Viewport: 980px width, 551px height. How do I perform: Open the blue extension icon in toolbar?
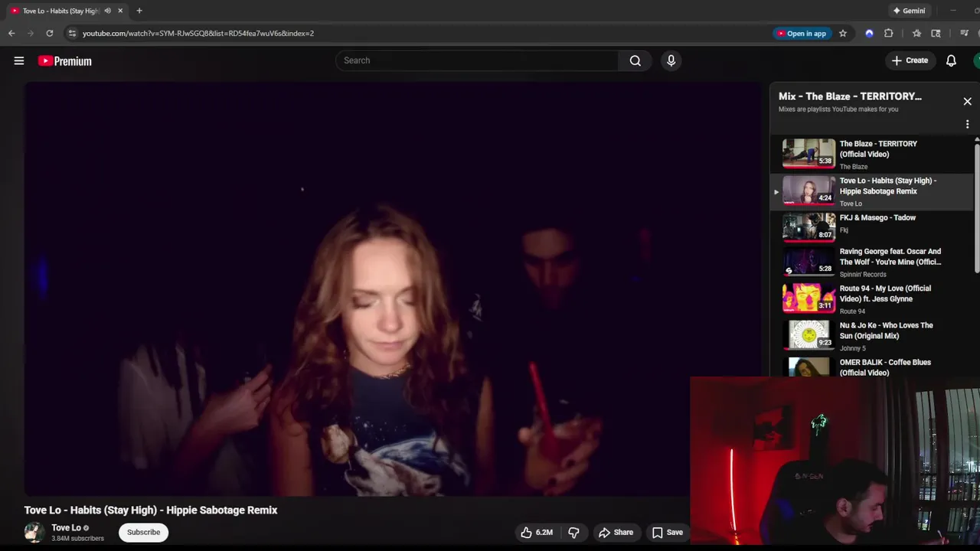(869, 34)
